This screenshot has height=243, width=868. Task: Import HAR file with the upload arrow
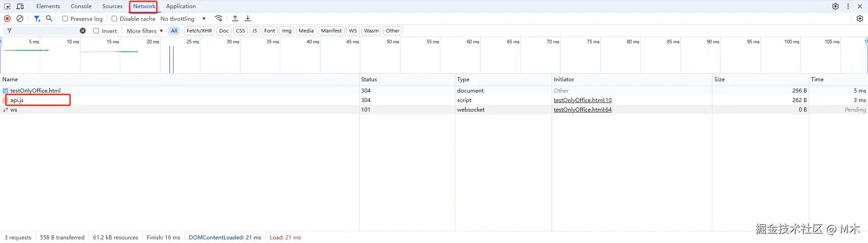pyautogui.click(x=235, y=19)
